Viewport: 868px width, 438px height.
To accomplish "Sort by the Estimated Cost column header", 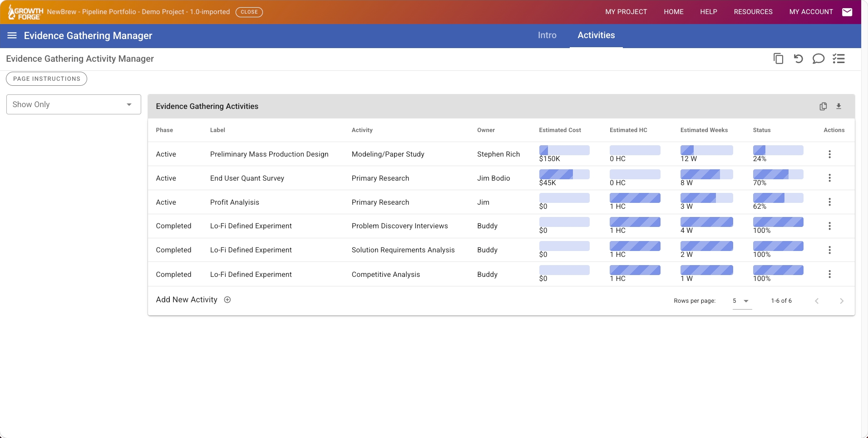I will pos(560,130).
